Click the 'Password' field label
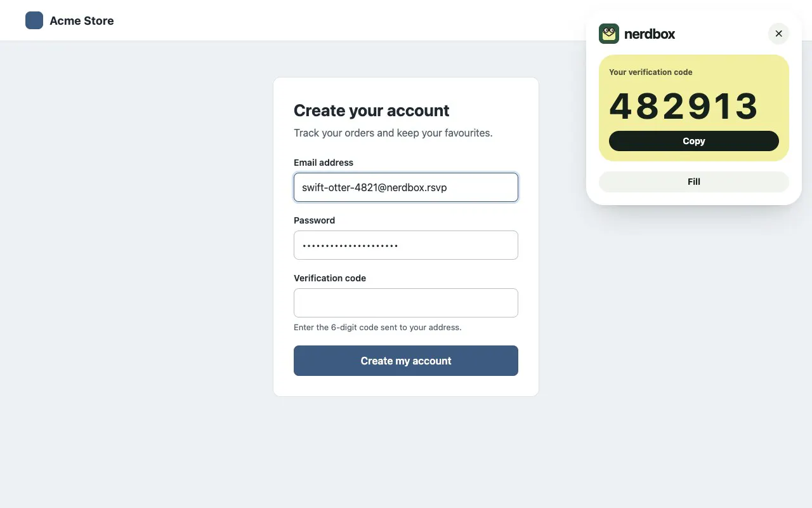Viewport: 812px width, 508px height. point(314,220)
